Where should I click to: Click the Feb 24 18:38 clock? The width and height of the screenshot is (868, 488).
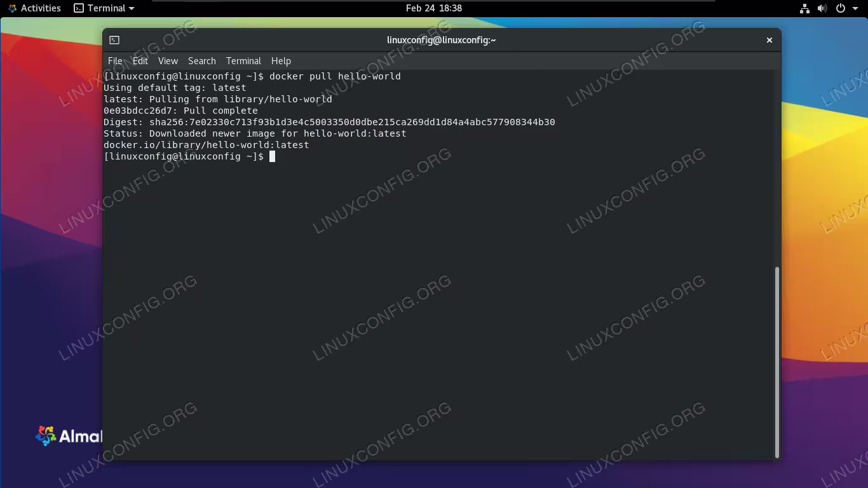coord(434,8)
